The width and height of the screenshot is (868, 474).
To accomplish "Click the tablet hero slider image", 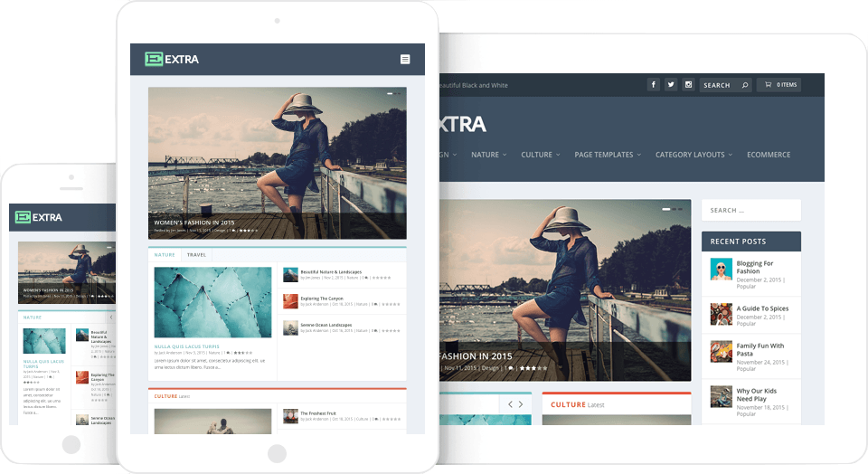I will pyautogui.click(x=278, y=163).
